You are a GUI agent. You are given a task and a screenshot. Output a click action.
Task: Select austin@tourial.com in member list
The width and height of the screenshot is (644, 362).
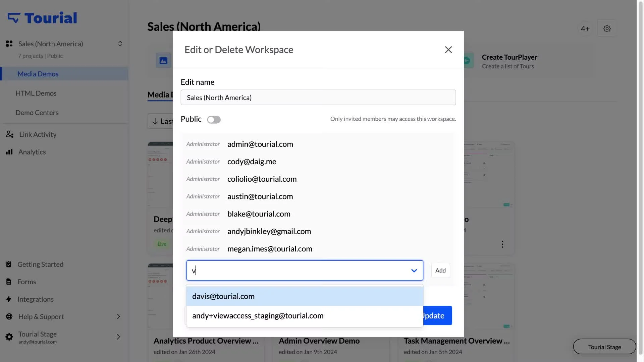(260, 196)
